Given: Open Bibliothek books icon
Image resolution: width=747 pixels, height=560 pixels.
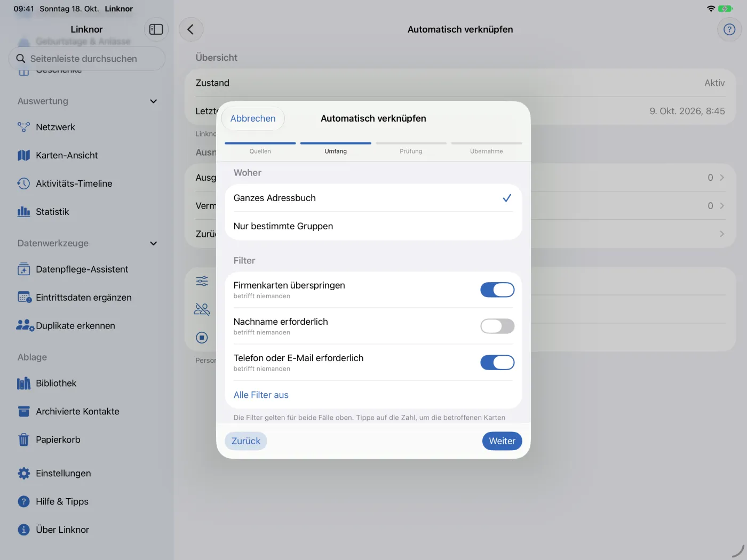Looking at the screenshot, I should 23,383.
